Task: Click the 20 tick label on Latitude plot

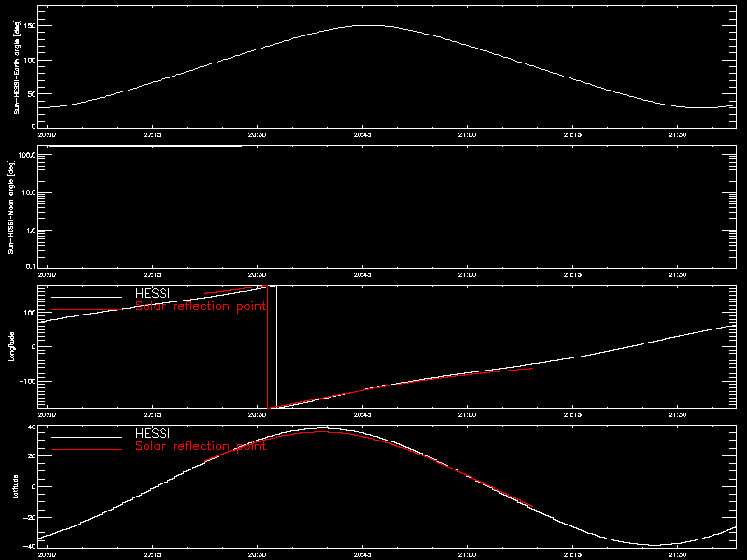Action: (32, 456)
